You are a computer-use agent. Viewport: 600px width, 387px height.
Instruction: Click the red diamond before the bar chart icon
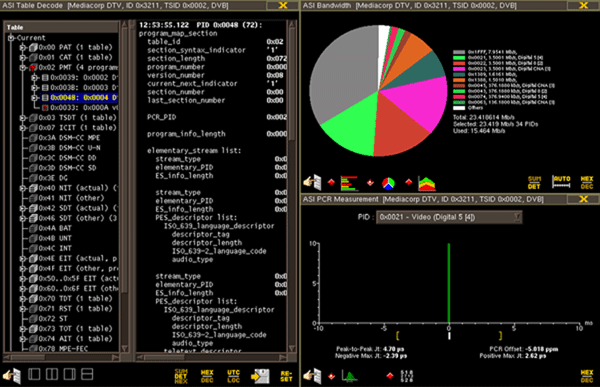331,183
